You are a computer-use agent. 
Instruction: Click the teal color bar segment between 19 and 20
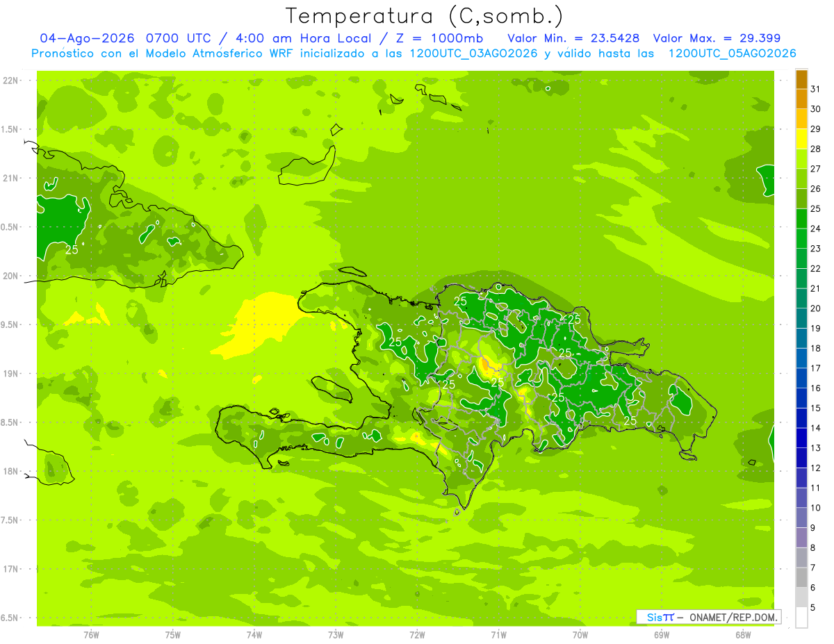point(801,318)
